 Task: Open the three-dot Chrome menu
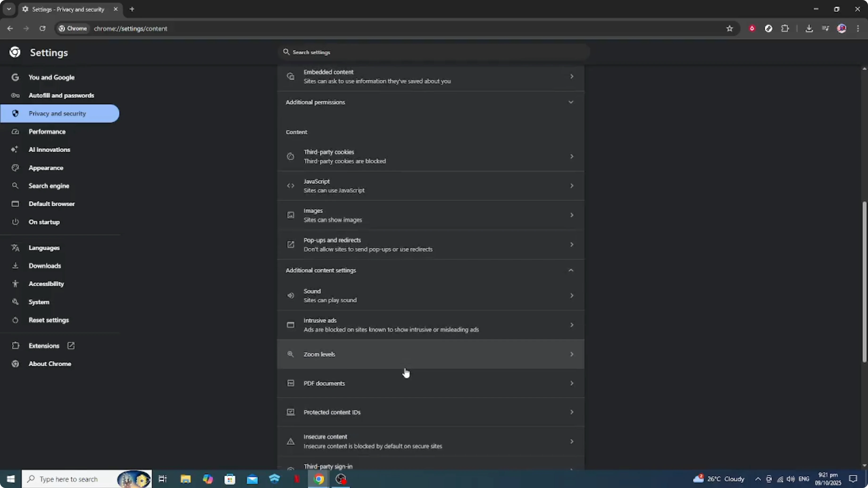coord(858,29)
